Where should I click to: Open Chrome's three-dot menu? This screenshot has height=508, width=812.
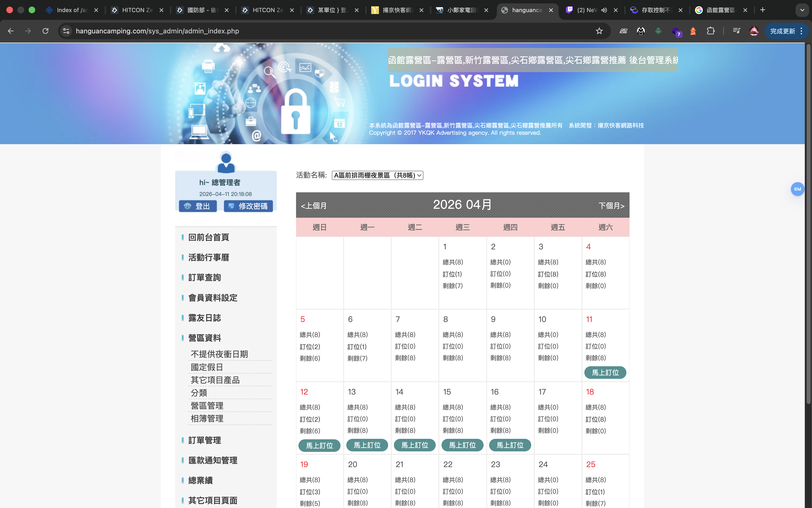(x=801, y=31)
